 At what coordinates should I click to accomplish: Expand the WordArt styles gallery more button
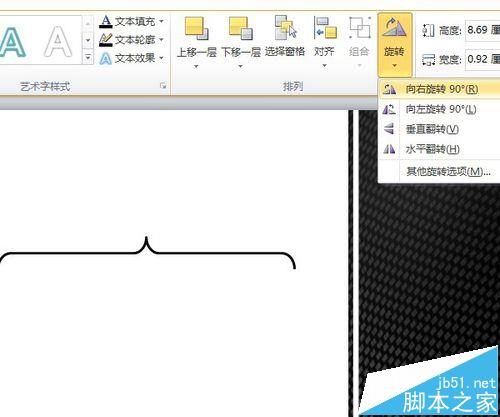[x=88, y=57]
